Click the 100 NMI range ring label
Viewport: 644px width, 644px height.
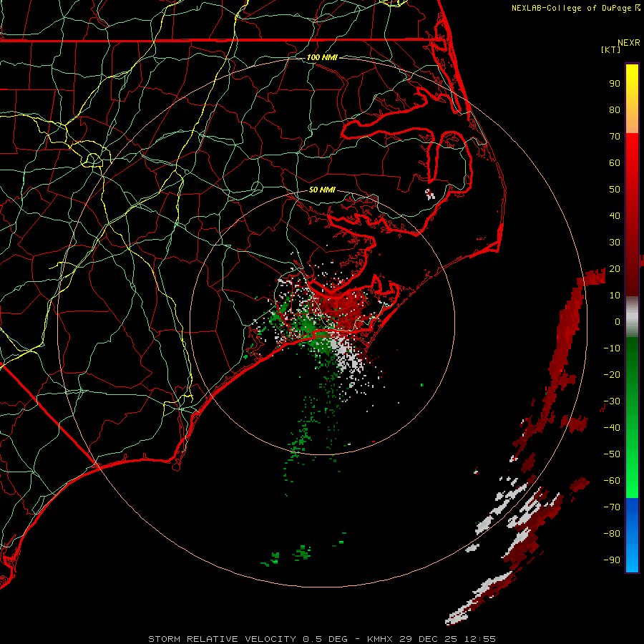pos(322,57)
